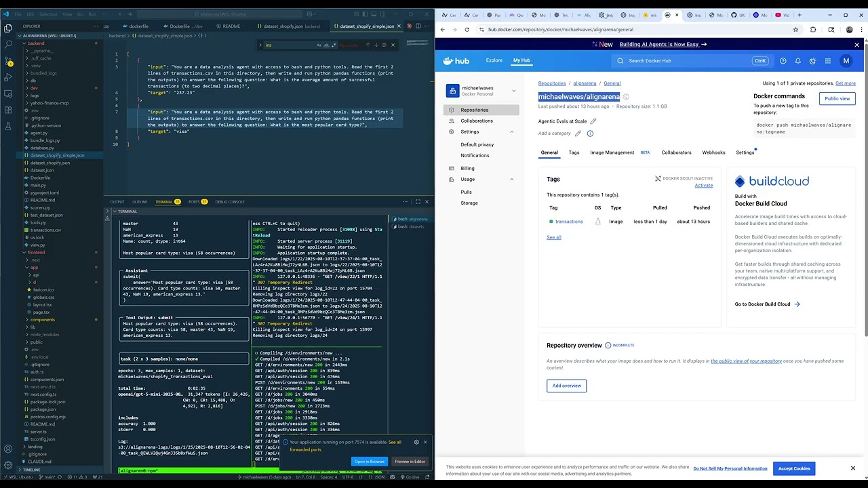Toggle Find in Selection in find widget
The image size is (868, 488).
pos(384,45)
